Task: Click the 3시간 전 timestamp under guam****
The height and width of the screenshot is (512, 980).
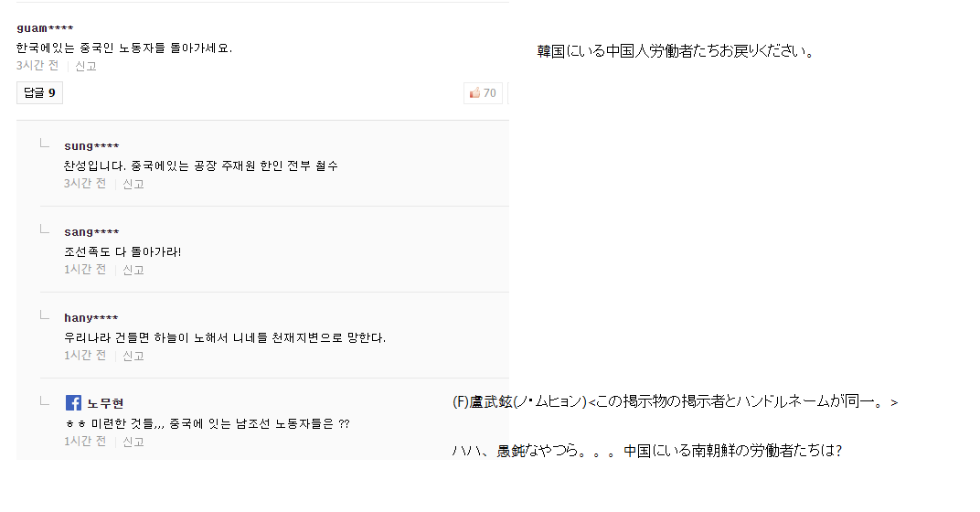Action: [37, 66]
